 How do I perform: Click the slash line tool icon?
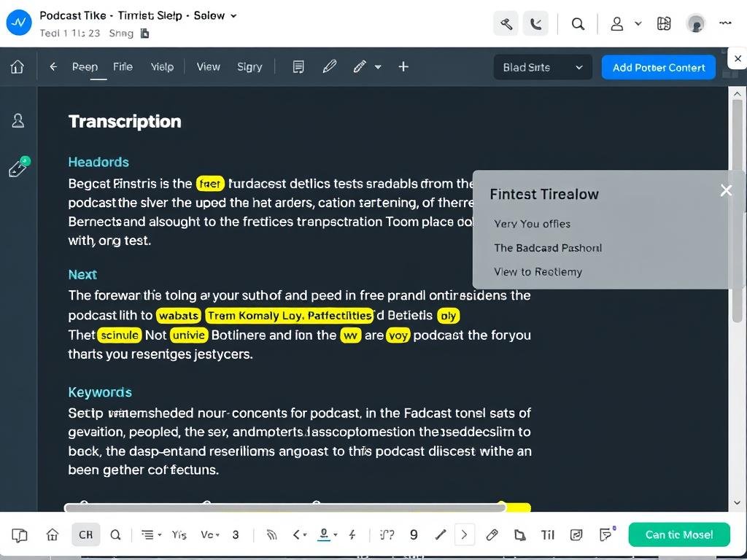pyautogui.click(x=441, y=534)
